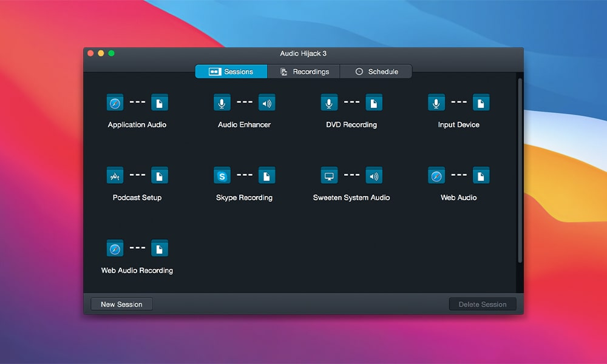This screenshot has width=607, height=364.
Task: Select the Skype icon in Skype Recording
Action: click(x=222, y=175)
